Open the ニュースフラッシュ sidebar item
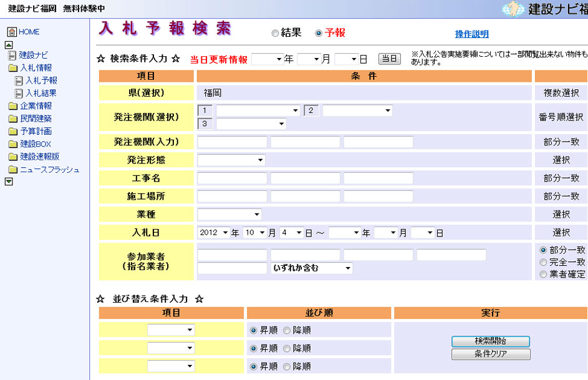 [x=50, y=170]
